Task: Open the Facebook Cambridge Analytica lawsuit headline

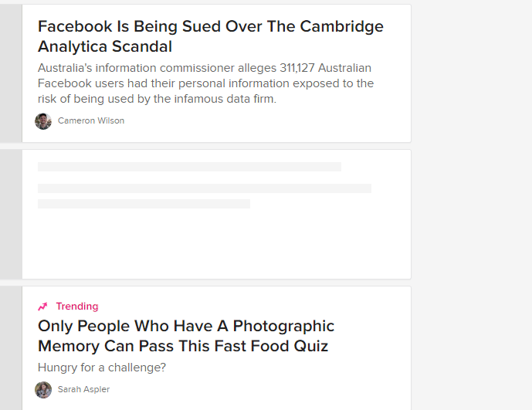Action: pos(210,36)
